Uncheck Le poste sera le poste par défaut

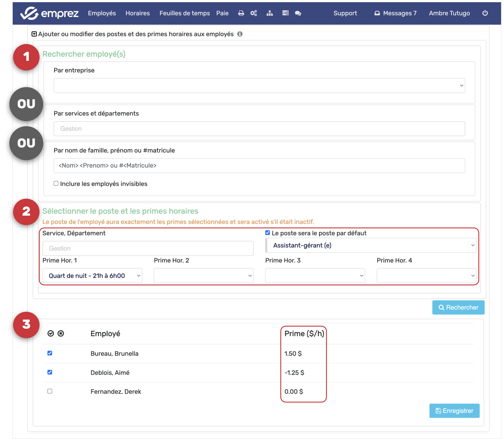(x=268, y=233)
